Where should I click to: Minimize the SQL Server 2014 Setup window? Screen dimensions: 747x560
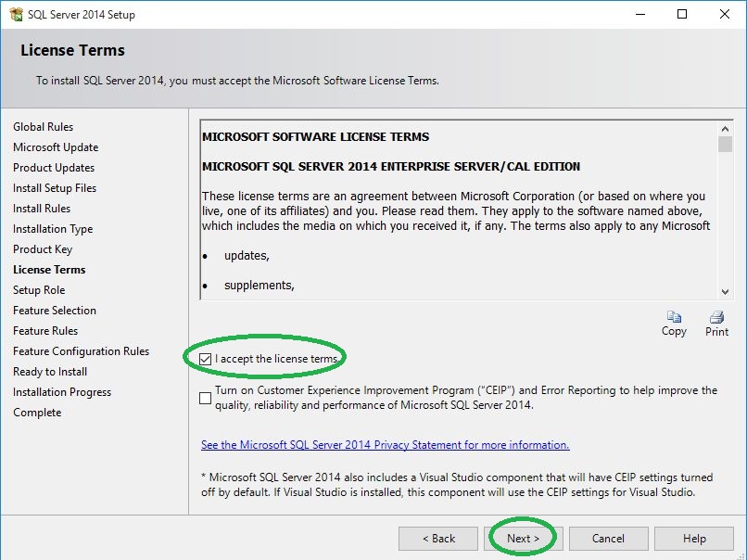640,14
